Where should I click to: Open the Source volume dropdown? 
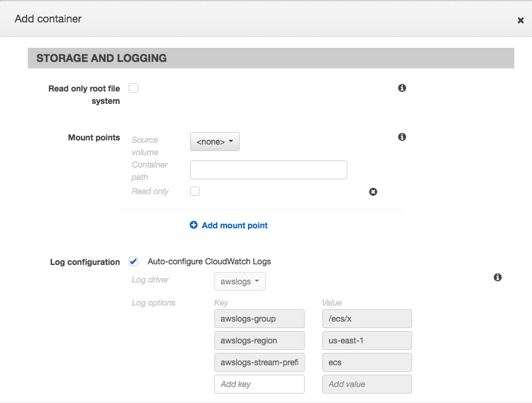[x=214, y=142]
